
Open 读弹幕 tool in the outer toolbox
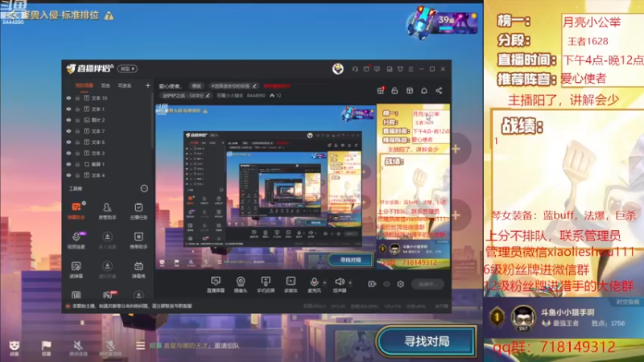[76, 269]
